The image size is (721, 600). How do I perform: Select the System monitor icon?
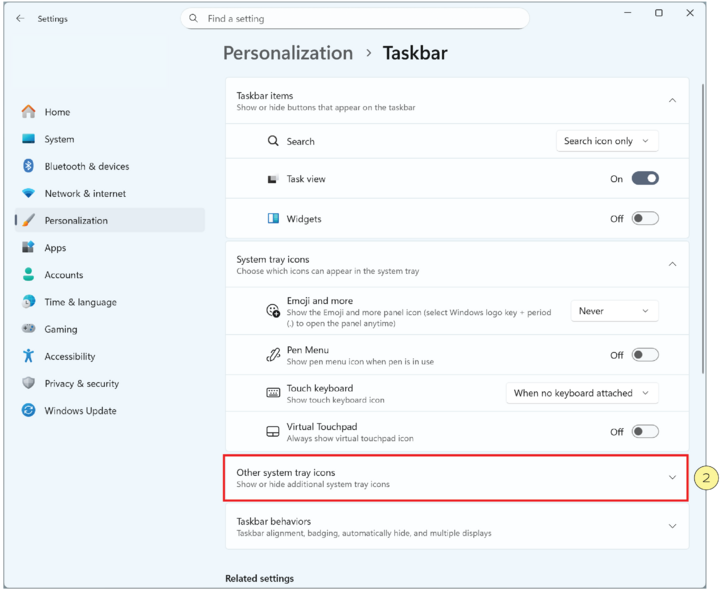click(29, 139)
